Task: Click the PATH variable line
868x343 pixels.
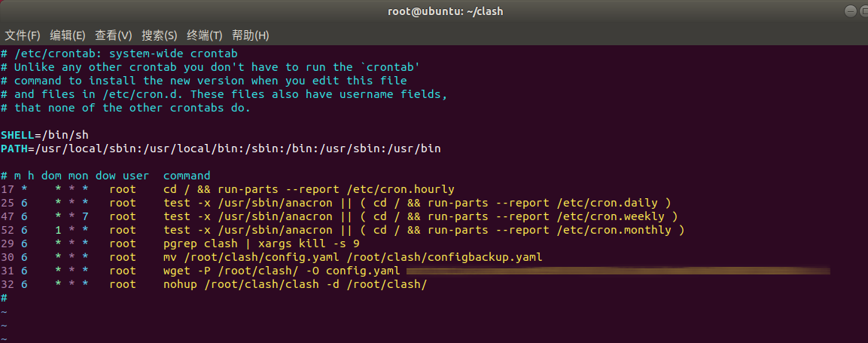Action: [x=221, y=149]
